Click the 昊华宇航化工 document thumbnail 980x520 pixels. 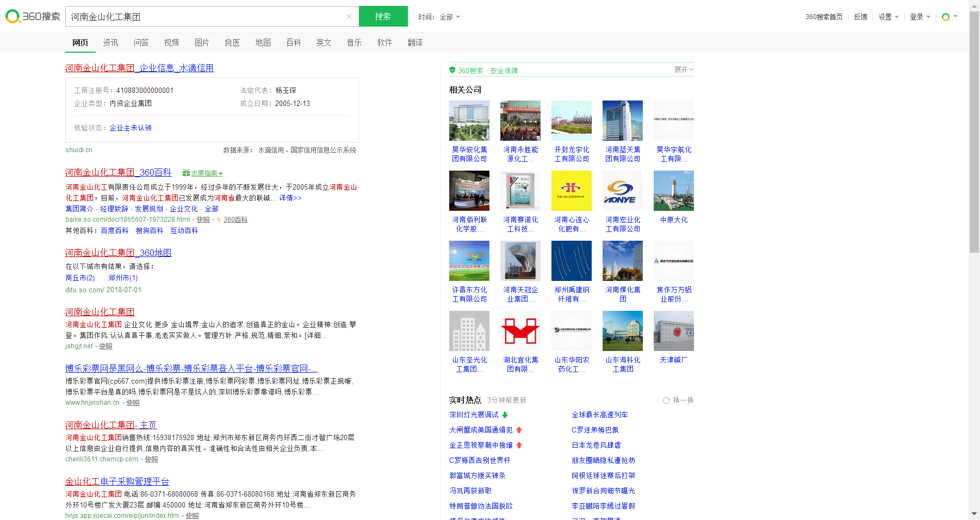[674, 121]
